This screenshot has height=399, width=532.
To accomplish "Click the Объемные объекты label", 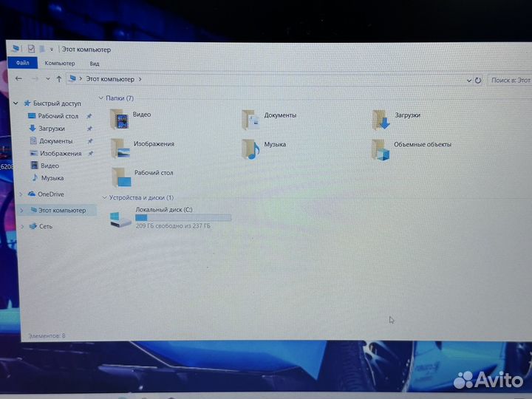I will (423, 144).
